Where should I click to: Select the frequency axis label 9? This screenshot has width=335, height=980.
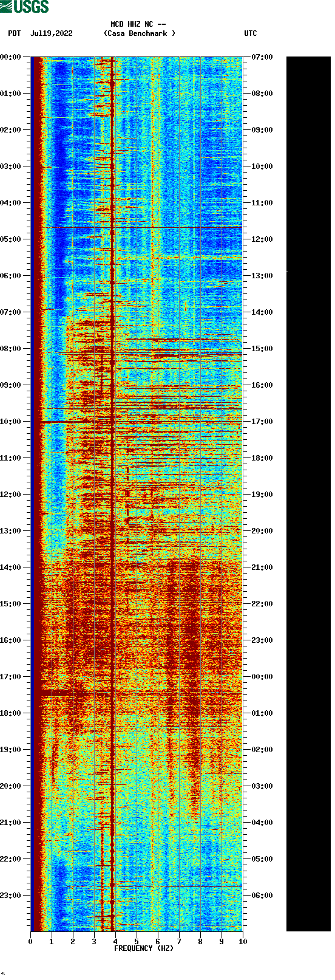click(x=222, y=942)
